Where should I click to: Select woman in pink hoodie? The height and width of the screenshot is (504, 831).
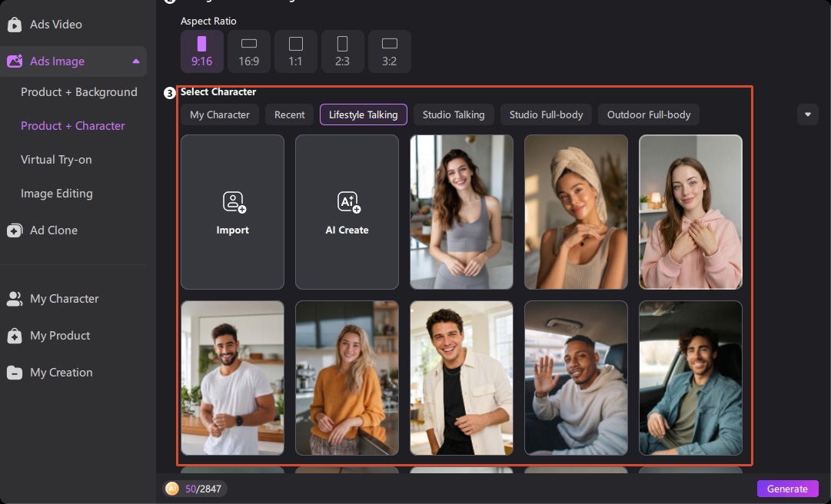pyautogui.click(x=690, y=212)
